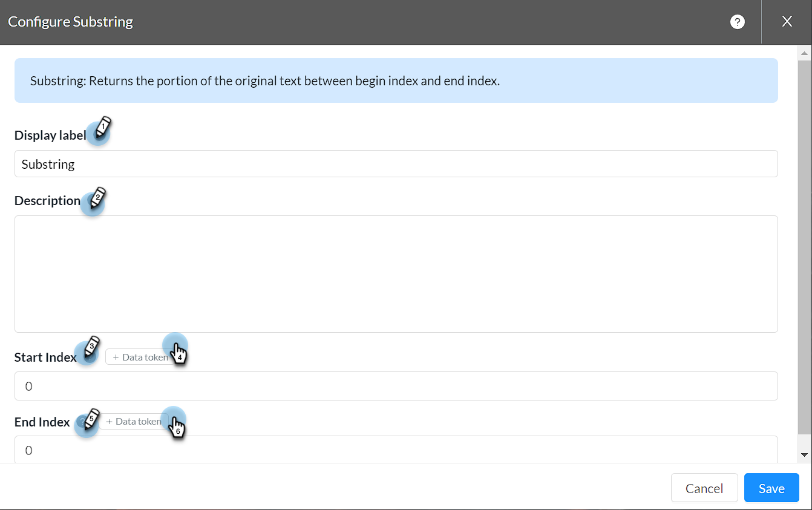Screen dimensions: 812x510
Task: Close the Configure Substring dialog
Action: click(x=787, y=22)
